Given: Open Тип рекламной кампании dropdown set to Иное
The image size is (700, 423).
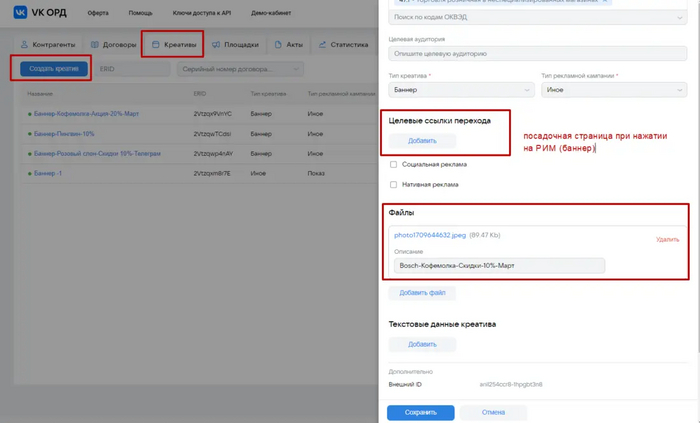Looking at the screenshot, I should (x=614, y=90).
